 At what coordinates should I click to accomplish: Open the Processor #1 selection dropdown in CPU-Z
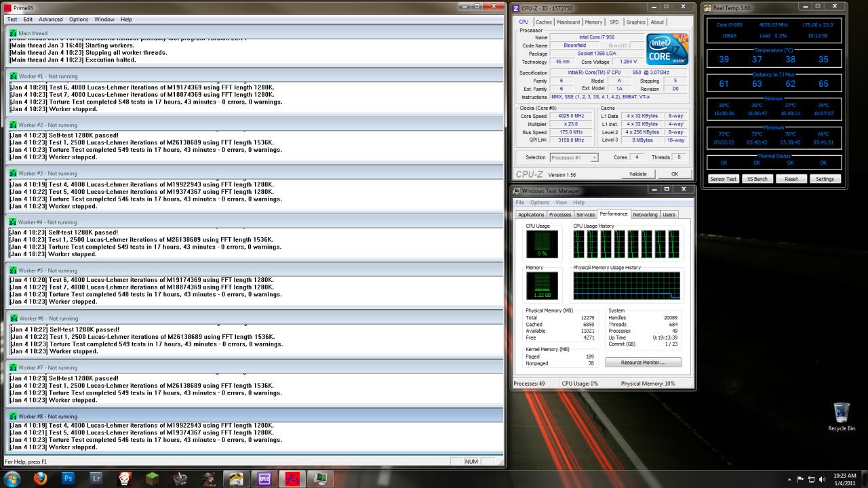pos(574,157)
